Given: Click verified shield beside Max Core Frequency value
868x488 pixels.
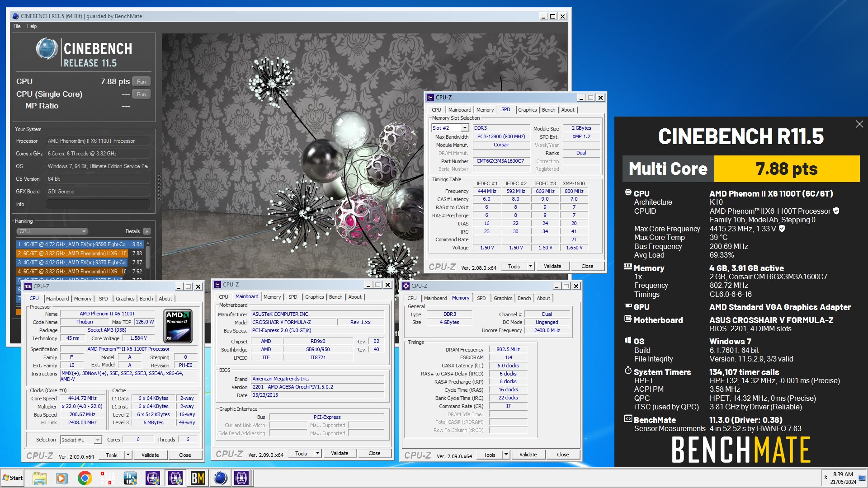Looking at the screenshot, I should point(782,228).
